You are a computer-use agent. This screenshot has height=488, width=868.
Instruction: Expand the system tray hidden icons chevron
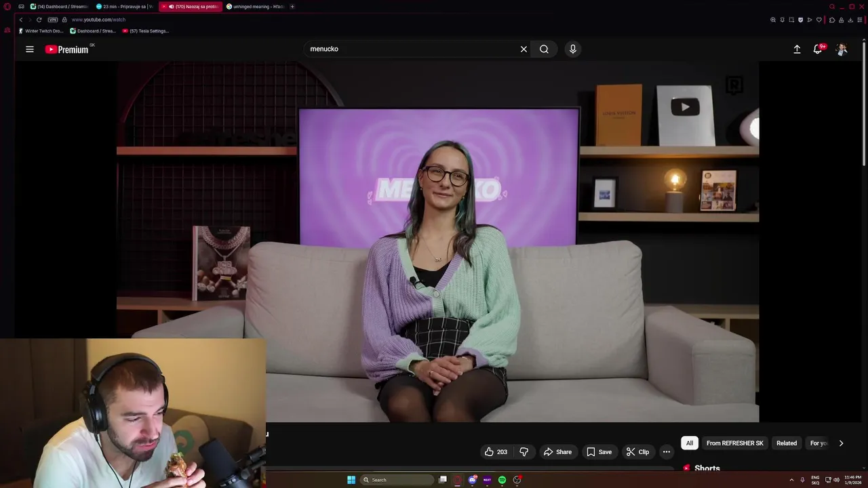click(x=791, y=480)
